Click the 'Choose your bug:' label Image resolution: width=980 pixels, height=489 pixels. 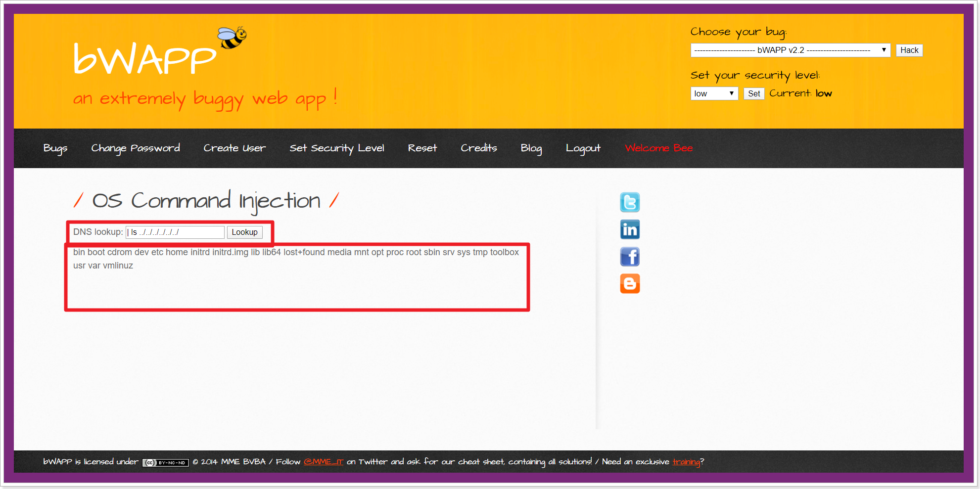(x=739, y=32)
